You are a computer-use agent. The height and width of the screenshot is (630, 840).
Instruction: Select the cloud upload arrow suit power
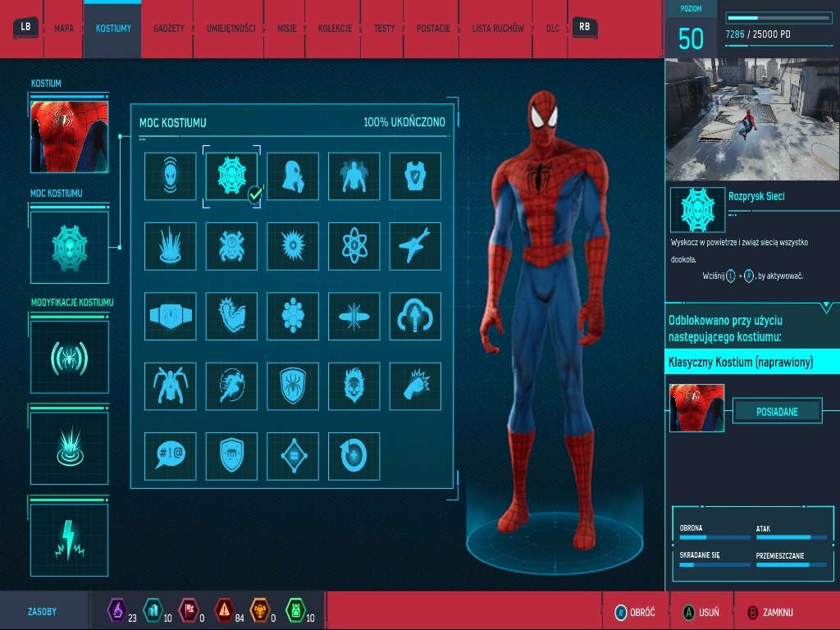point(415,317)
